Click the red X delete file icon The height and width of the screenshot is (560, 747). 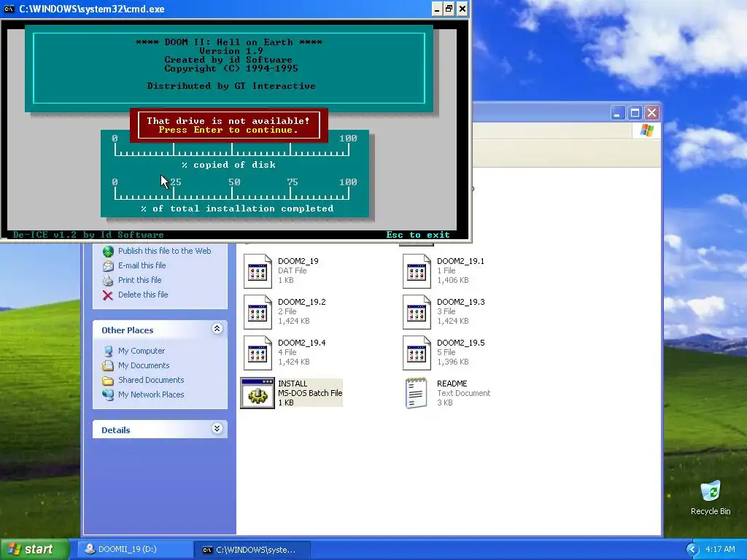(108, 295)
